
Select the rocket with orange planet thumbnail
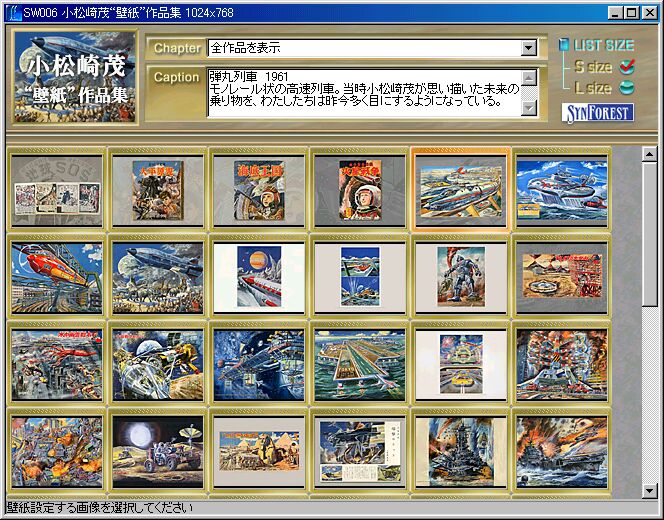click(259, 278)
